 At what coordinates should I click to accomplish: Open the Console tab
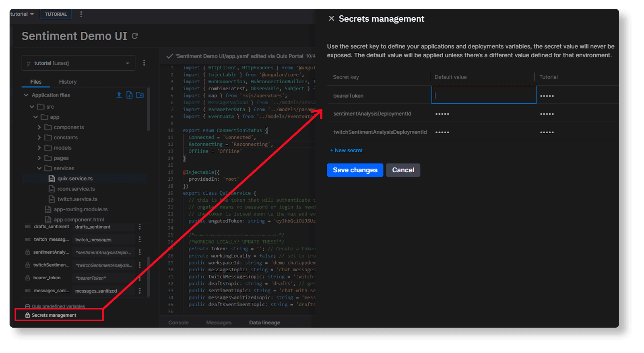pyautogui.click(x=178, y=322)
